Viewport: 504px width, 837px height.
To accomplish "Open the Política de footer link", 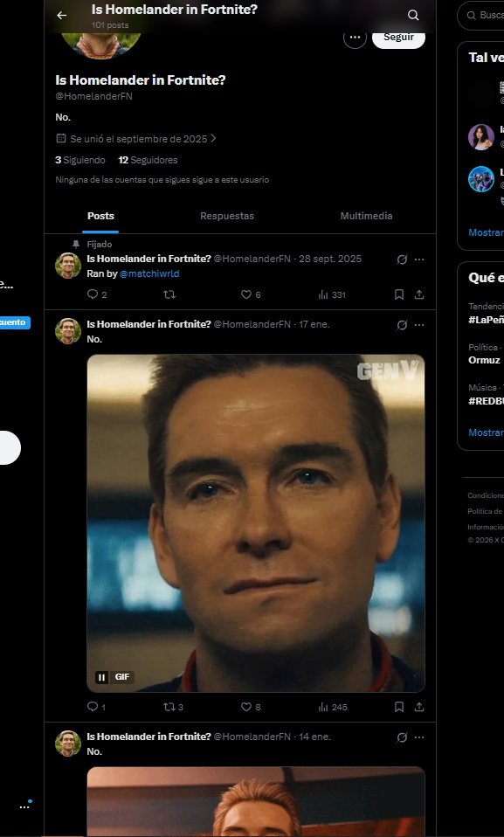I will tap(485, 511).
